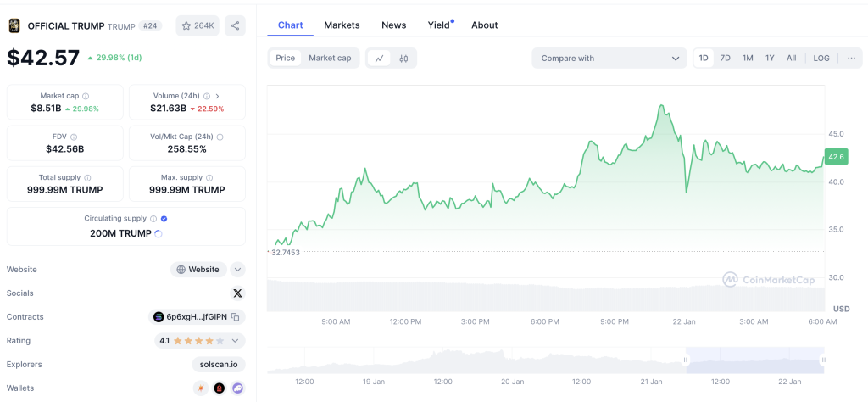Show Max. supply info icon
The width and height of the screenshot is (868, 402).
(209, 178)
